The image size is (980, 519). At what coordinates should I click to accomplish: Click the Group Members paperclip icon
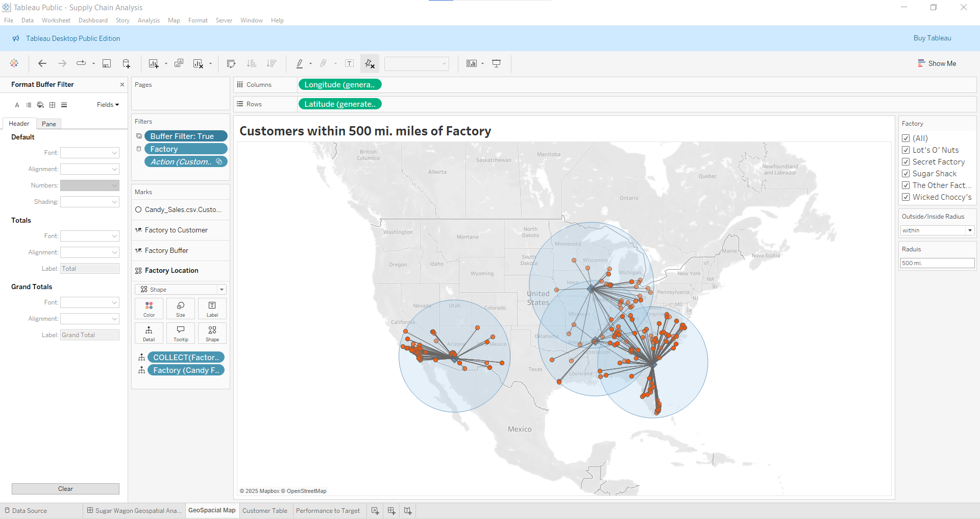[323, 63]
